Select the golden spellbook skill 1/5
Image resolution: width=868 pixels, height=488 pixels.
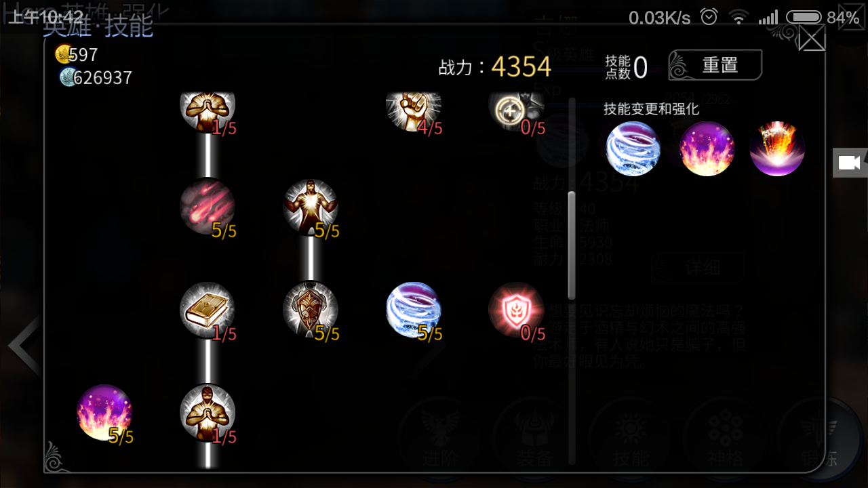(208, 310)
